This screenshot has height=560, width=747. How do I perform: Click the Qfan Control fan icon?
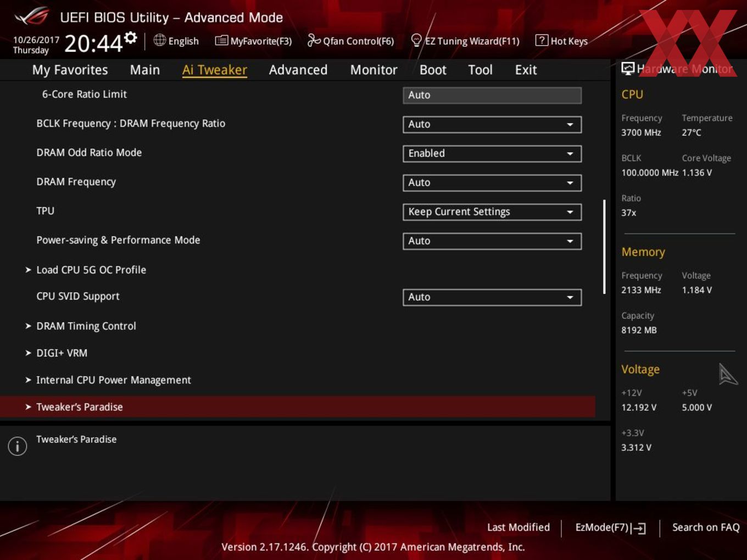pos(314,40)
